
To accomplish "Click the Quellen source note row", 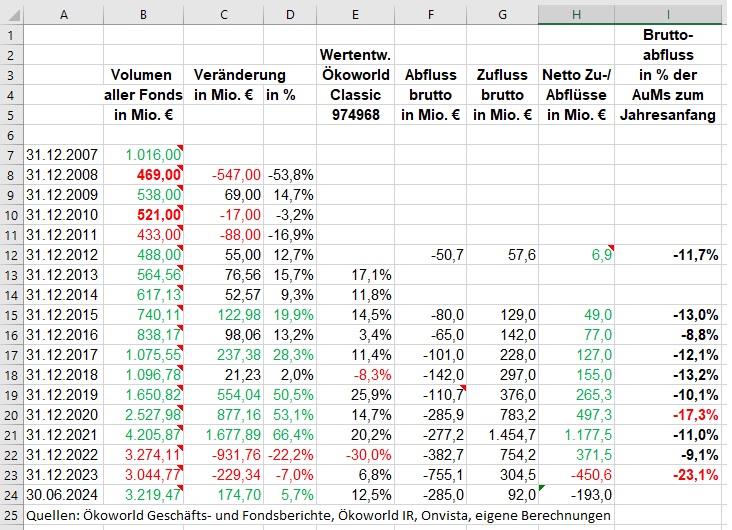I will point(318,514).
